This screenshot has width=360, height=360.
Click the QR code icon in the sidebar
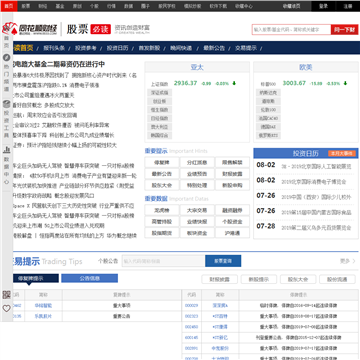7,295
